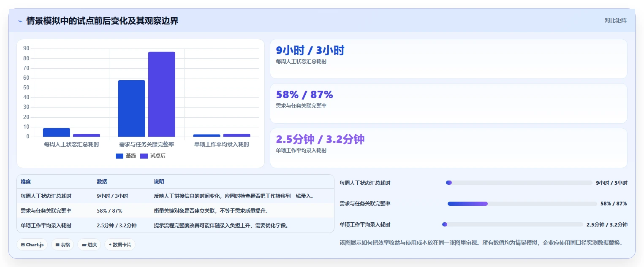Viewport: 644px width, 267px height.
Task: Select the 2.5分钟 / 3.2分钟 data card
Action: [448, 148]
